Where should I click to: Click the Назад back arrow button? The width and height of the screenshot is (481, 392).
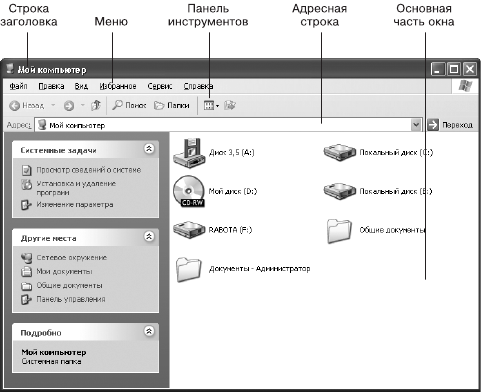pos(27,106)
